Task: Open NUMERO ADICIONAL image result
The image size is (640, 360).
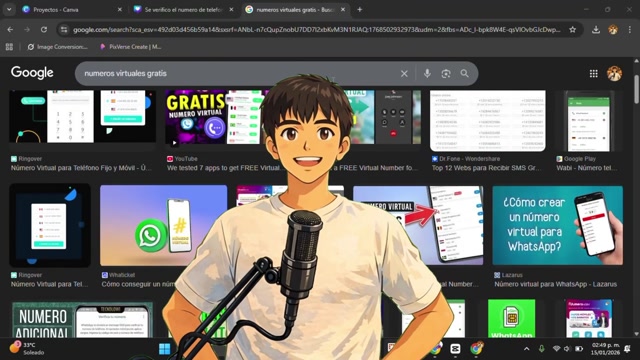Action: point(82,320)
